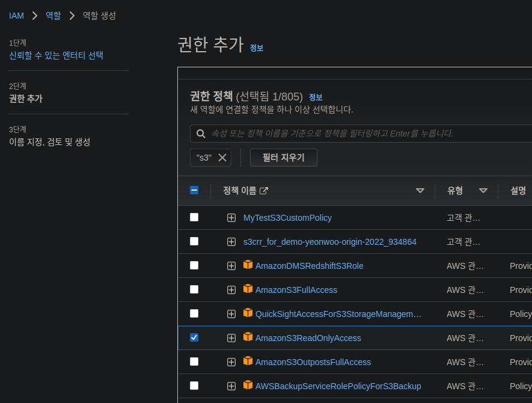The height and width of the screenshot is (403, 532).
Task: Sort by 유형 column arrow
Action: click(483, 191)
